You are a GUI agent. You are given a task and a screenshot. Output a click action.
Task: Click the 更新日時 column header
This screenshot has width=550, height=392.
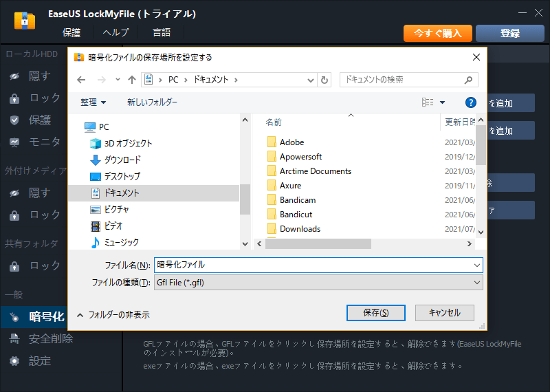click(460, 122)
